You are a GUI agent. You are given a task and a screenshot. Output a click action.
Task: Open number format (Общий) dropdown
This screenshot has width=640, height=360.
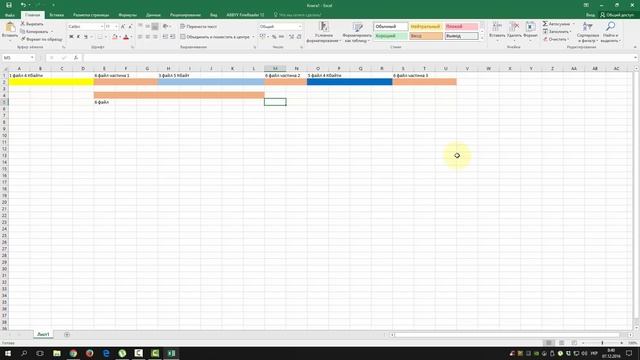click(x=300, y=27)
